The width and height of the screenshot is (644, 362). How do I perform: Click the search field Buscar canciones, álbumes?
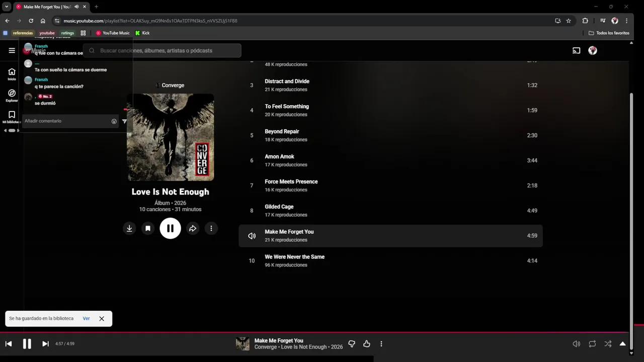coord(162,50)
